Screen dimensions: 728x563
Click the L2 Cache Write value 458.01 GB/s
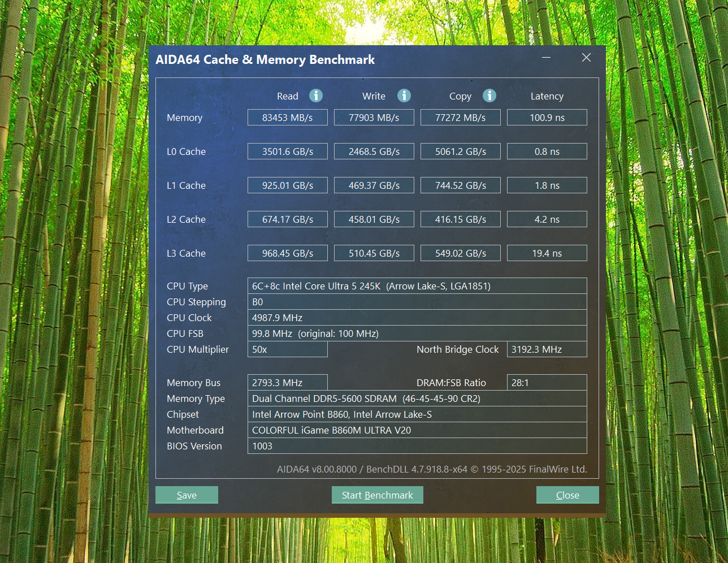tap(374, 219)
